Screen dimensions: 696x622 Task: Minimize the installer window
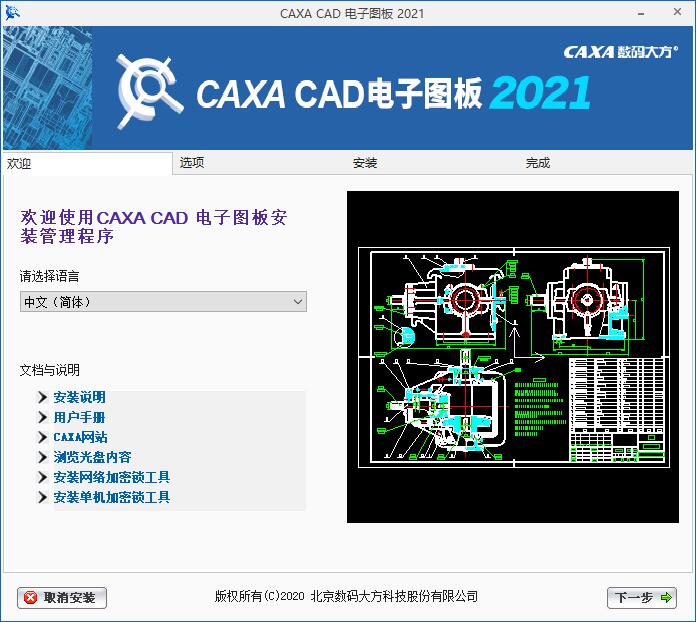coord(641,13)
